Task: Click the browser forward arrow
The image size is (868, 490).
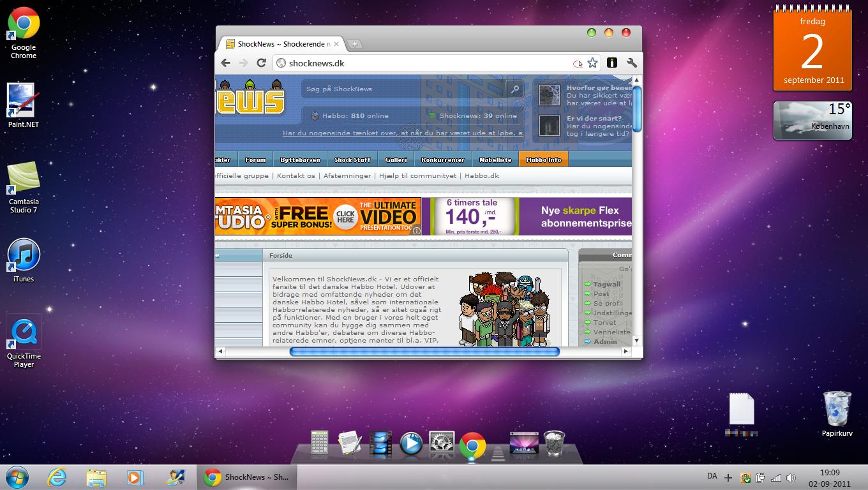Action: 243,63
